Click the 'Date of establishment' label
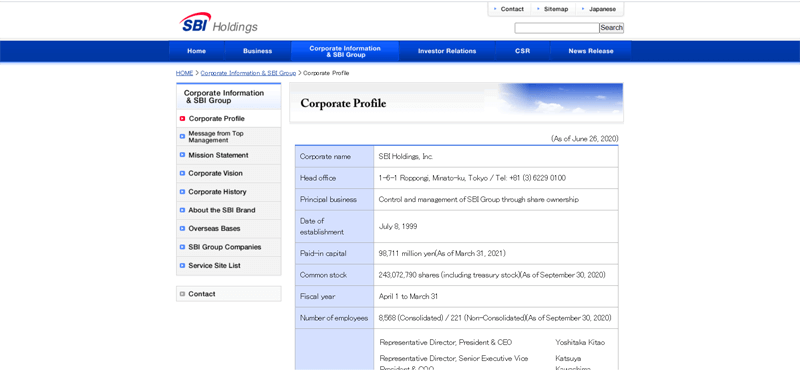Viewport: 800px width, 371px height. 322,227
